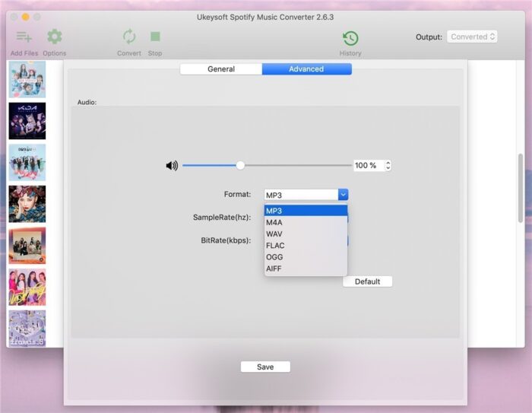532x413 pixels.
Task: Click the volume speaker icon
Action: (172, 166)
